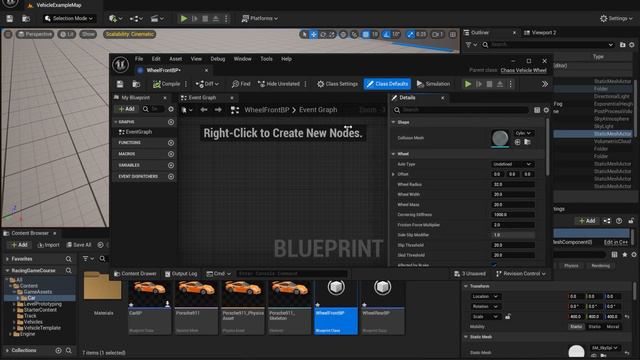Open Platforms dropdown
This screenshot has height=360, width=640.
[260, 18]
